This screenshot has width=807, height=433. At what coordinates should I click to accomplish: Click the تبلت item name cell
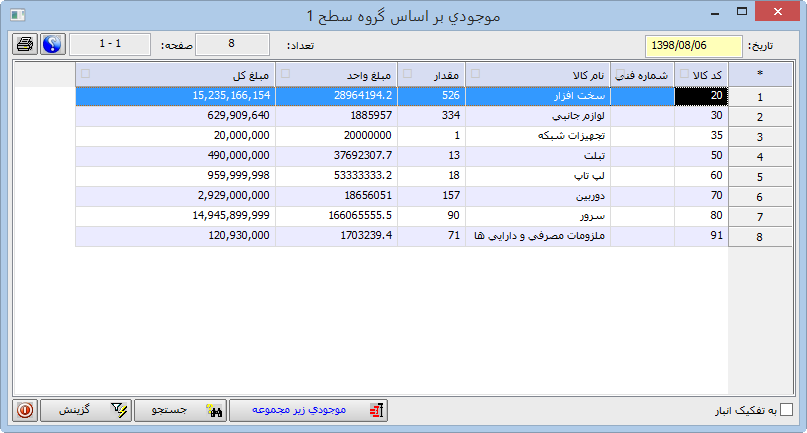click(x=538, y=156)
